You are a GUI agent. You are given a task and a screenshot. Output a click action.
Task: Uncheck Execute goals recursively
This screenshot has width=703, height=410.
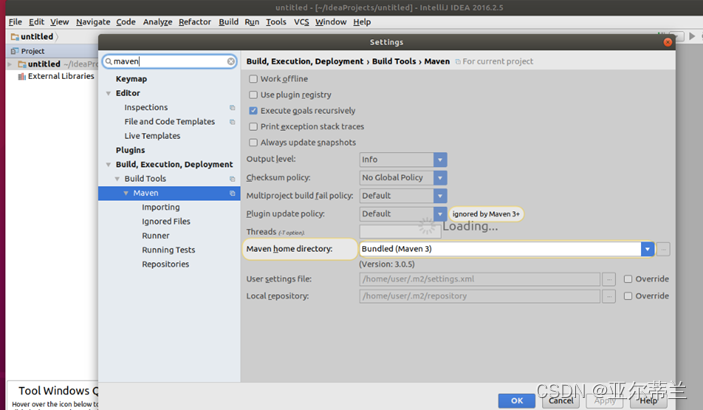click(x=253, y=111)
